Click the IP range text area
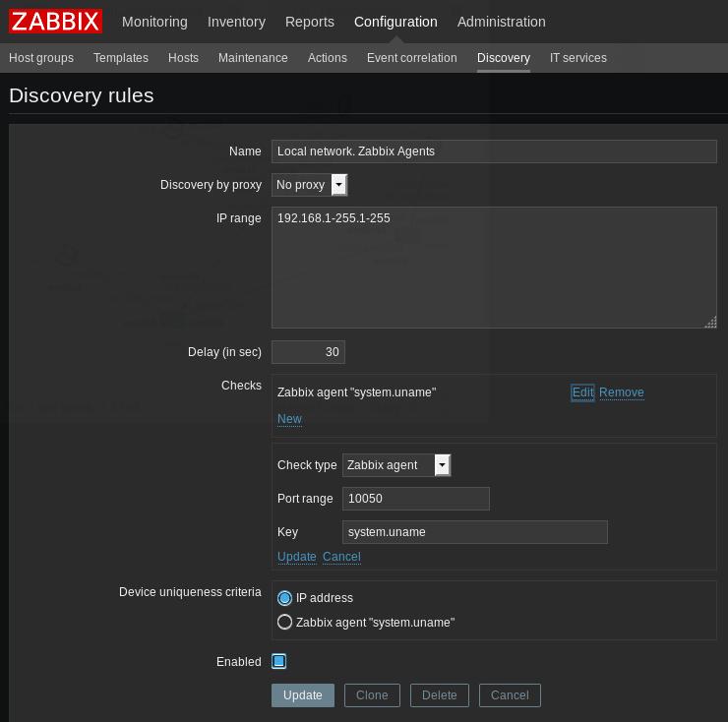 pyautogui.click(x=494, y=268)
